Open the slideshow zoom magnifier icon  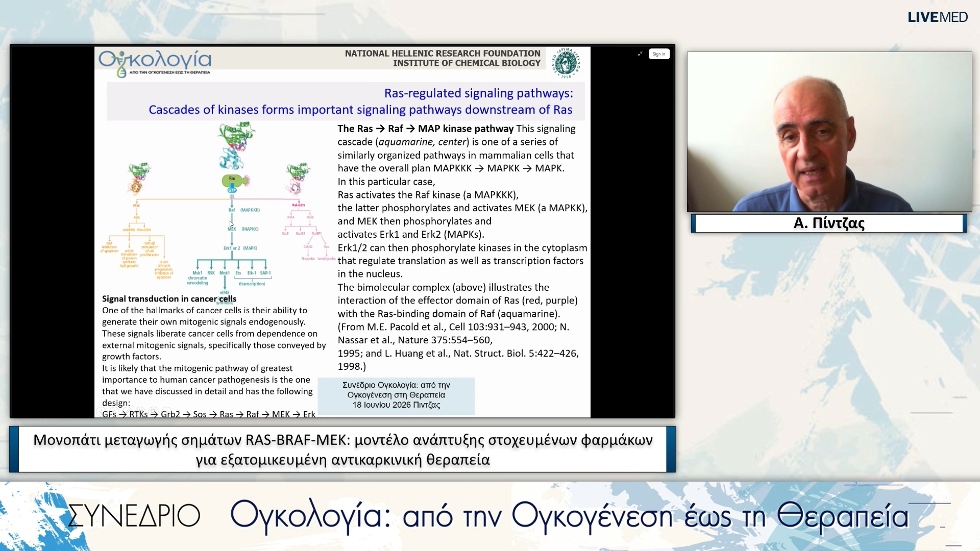(x=153, y=412)
